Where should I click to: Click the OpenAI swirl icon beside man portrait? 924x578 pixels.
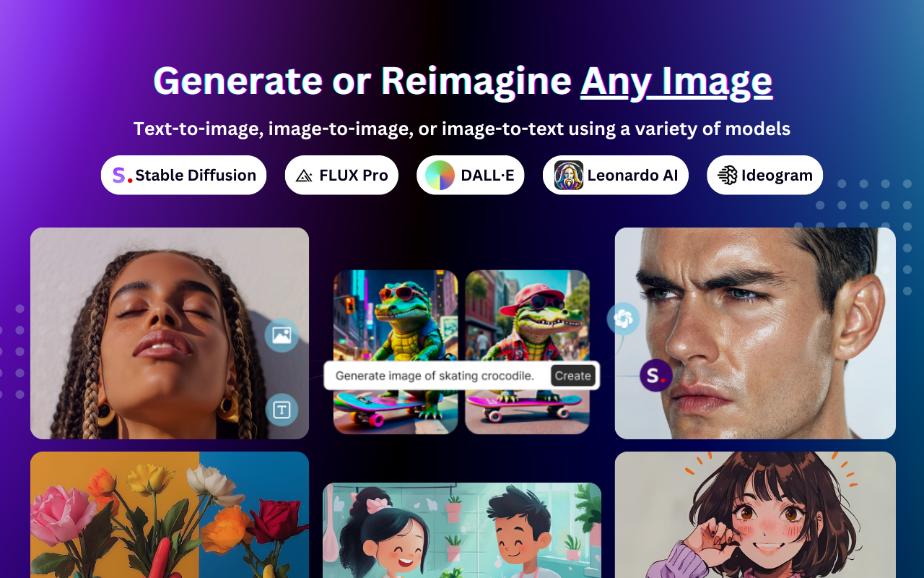point(623,318)
